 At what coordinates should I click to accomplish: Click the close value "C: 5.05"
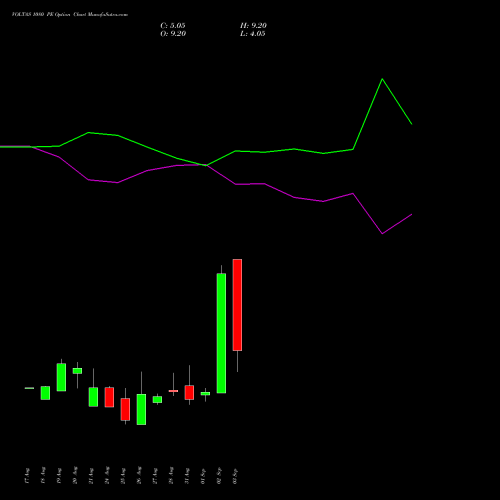coord(173,26)
